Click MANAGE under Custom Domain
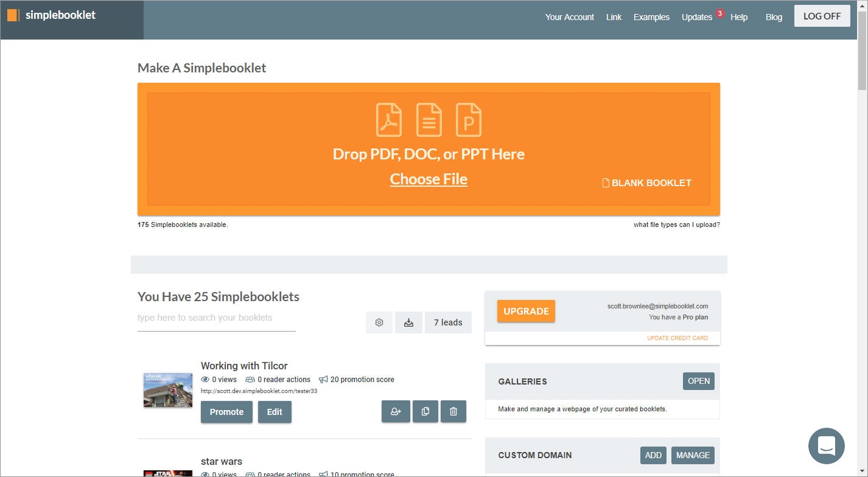 pos(693,455)
